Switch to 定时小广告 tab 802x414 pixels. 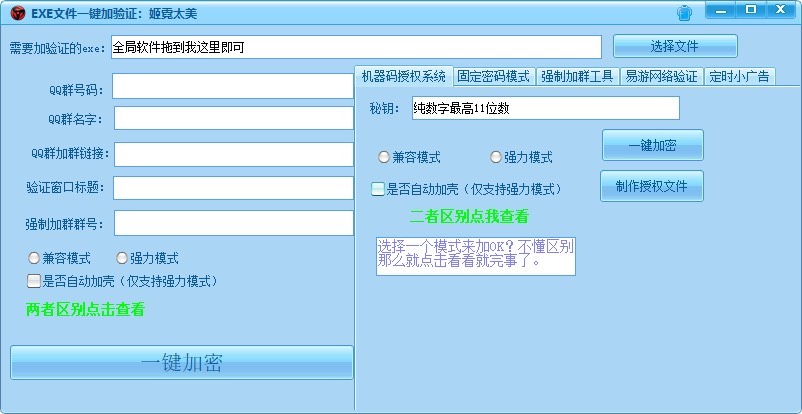click(740, 76)
